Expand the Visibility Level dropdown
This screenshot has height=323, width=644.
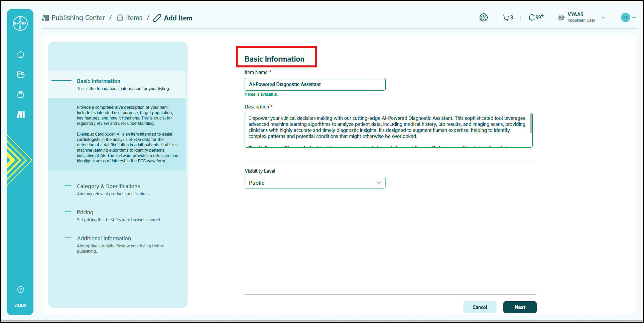pos(314,183)
